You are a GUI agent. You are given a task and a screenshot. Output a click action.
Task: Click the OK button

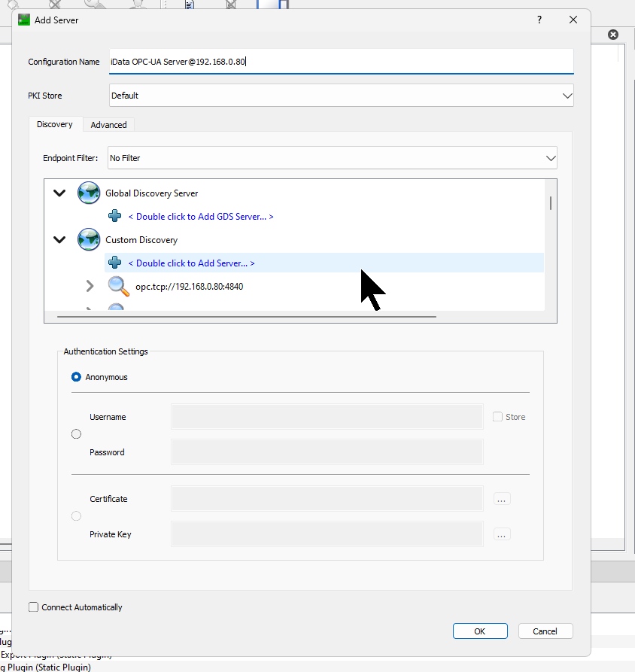click(x=480, y=631)
